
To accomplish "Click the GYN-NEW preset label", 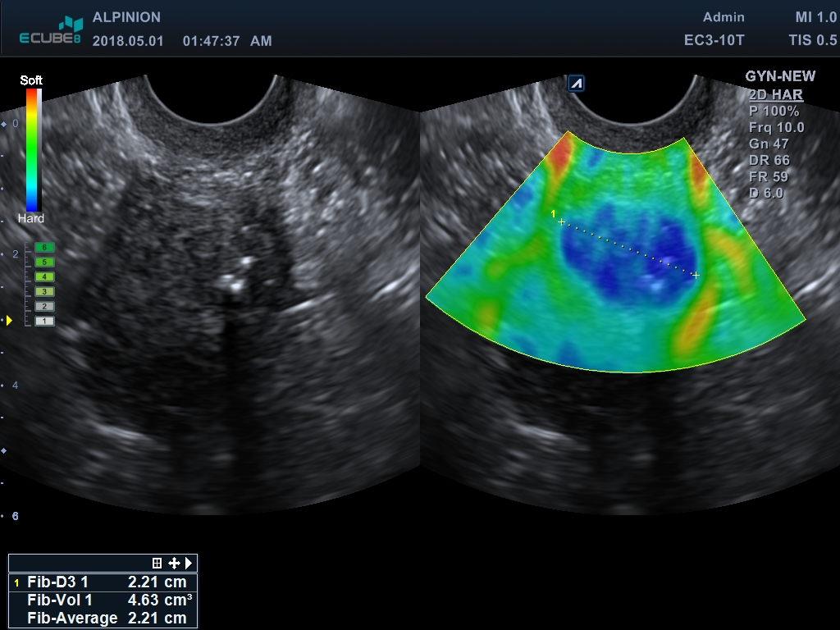I will pyautogui.click(x=780, y=76).
